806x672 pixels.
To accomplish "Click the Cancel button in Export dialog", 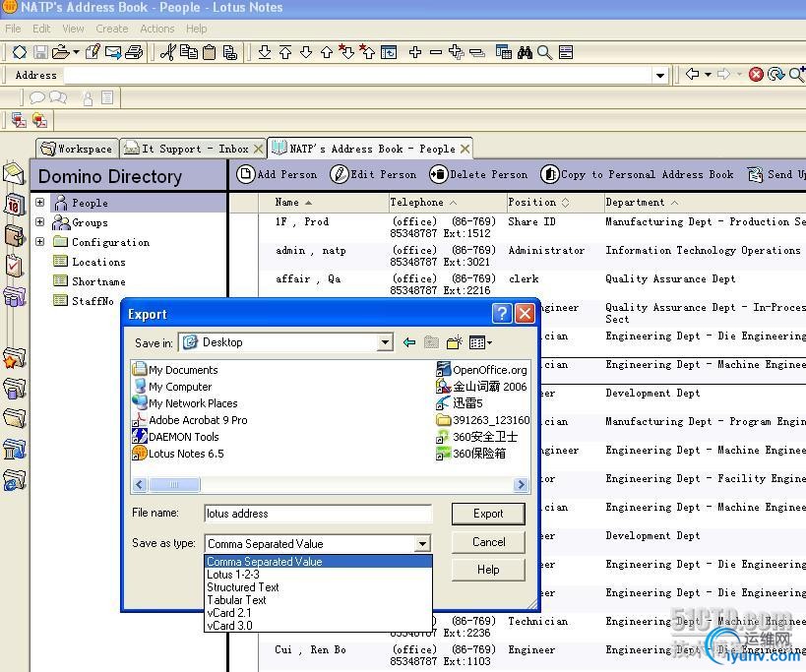I will 488,542.
